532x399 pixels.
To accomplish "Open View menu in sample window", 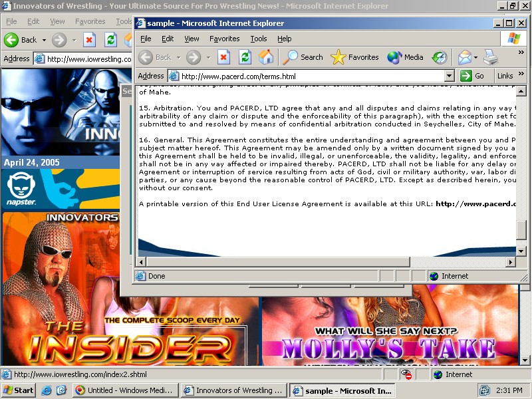I will (192, 39).
